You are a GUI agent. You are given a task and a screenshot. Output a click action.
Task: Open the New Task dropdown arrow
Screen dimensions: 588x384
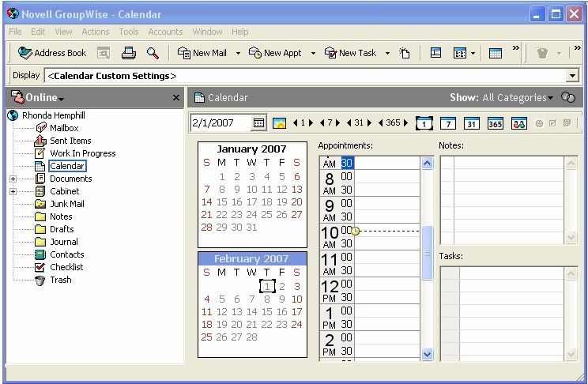pos(387,53)
